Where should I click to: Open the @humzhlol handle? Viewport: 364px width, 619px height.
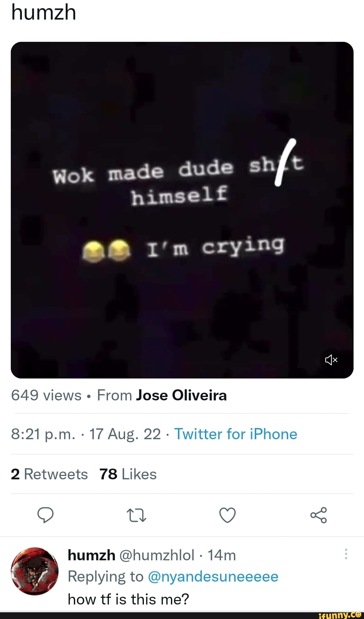[157, 555]
